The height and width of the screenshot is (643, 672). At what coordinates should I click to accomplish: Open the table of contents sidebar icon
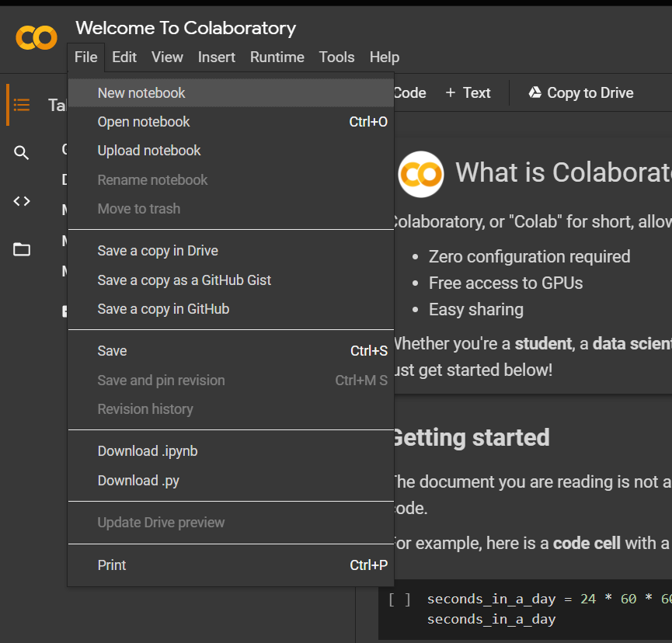(x=22, y=105)
